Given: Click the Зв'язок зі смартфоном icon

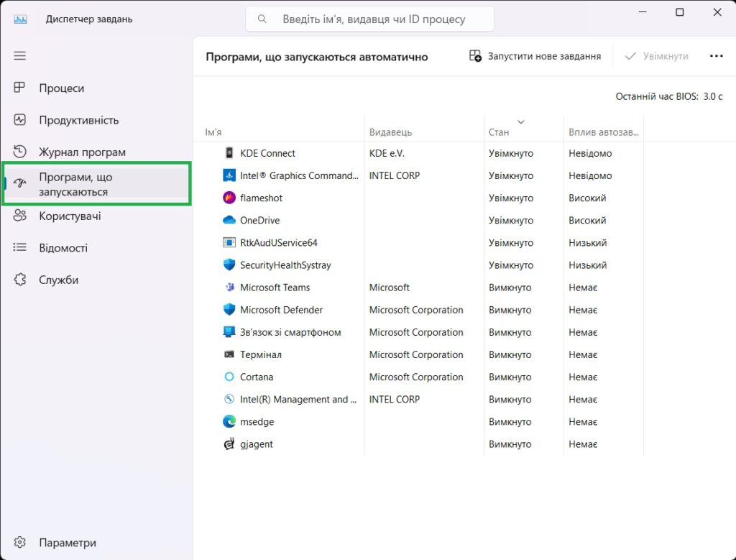Looking at the screenshot, I should [x=229, y=332].
